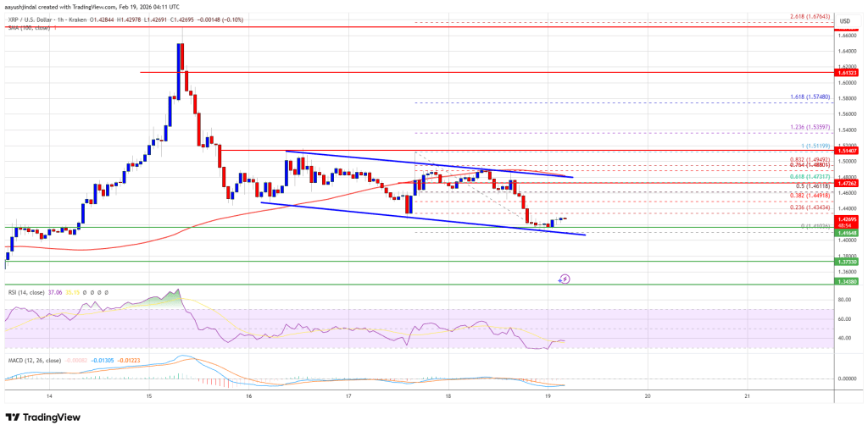
Task: Click date label 20 on the time axis
Action: pos(648,396)
